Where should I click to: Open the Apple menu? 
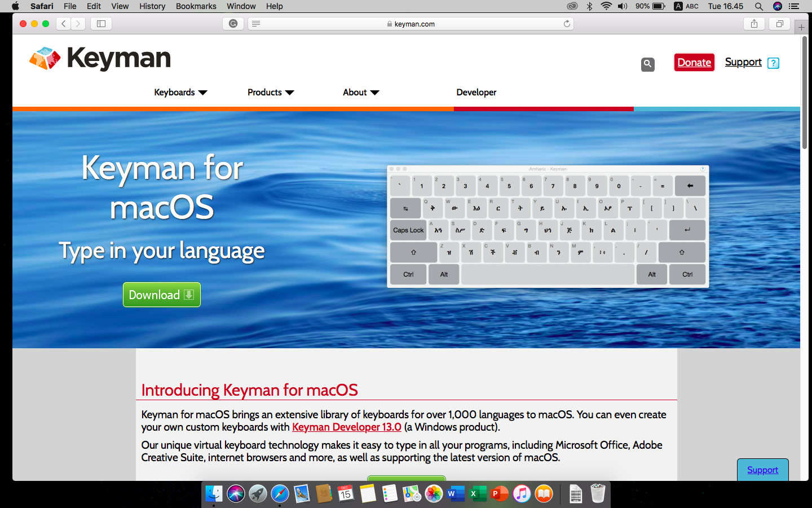coord(15,6)
